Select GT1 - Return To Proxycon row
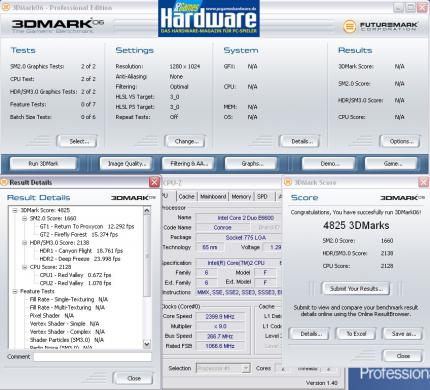 point(87,226)
